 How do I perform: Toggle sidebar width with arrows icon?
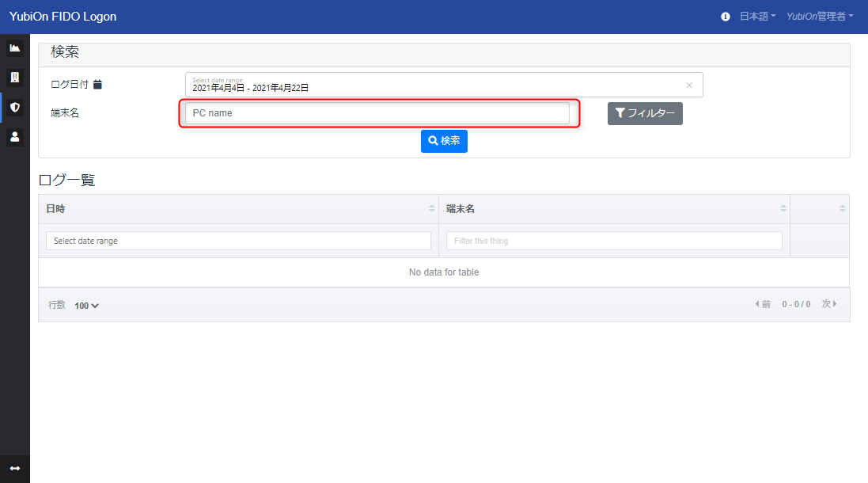[15, 469]
